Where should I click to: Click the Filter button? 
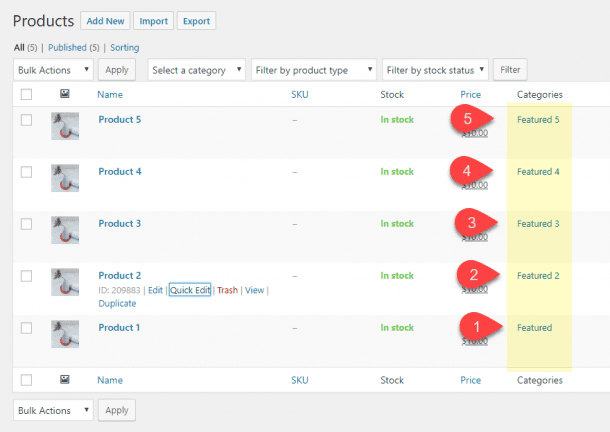[x=511, y=70]
